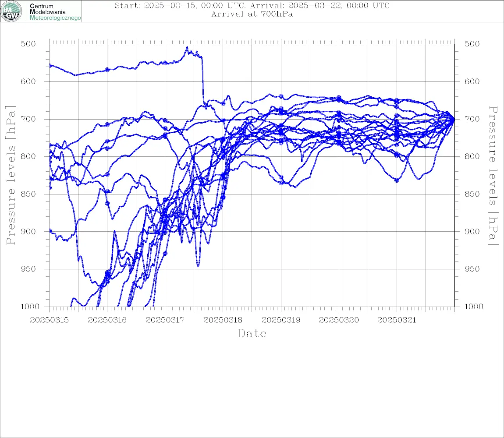Click the right axis 850 label
This screenshot has height=438, width=504.
pos(472,194)
